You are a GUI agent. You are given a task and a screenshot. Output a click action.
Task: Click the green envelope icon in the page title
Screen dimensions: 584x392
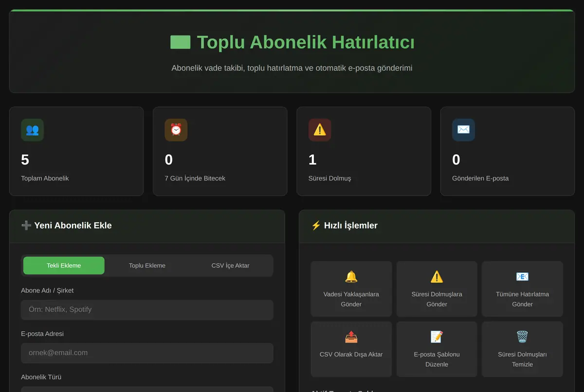tap(180, 42)
